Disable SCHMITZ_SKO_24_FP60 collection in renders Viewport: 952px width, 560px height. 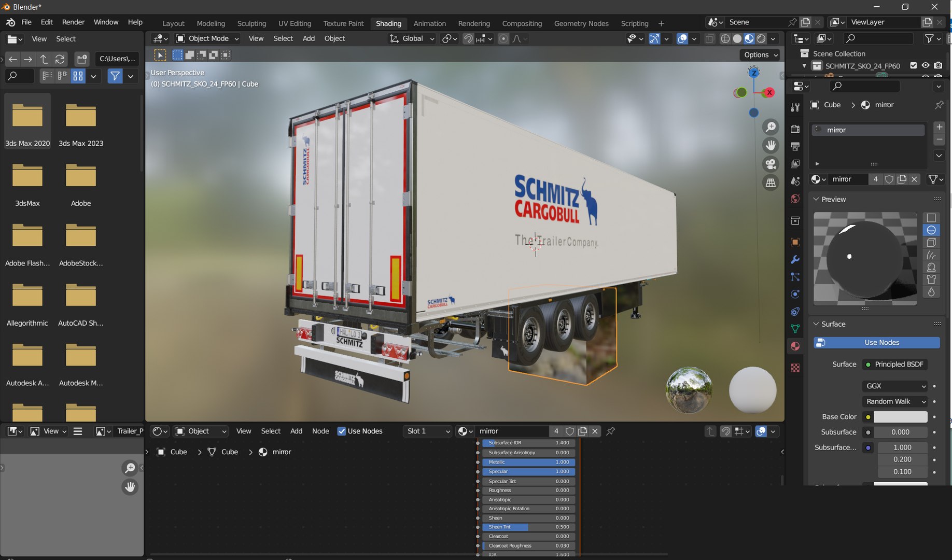pyautogui.click(x=938, y=65)
